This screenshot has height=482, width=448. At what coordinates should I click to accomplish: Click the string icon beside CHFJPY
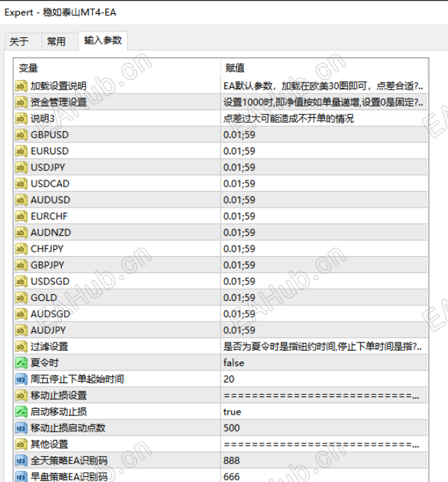(x=21, y=249)
